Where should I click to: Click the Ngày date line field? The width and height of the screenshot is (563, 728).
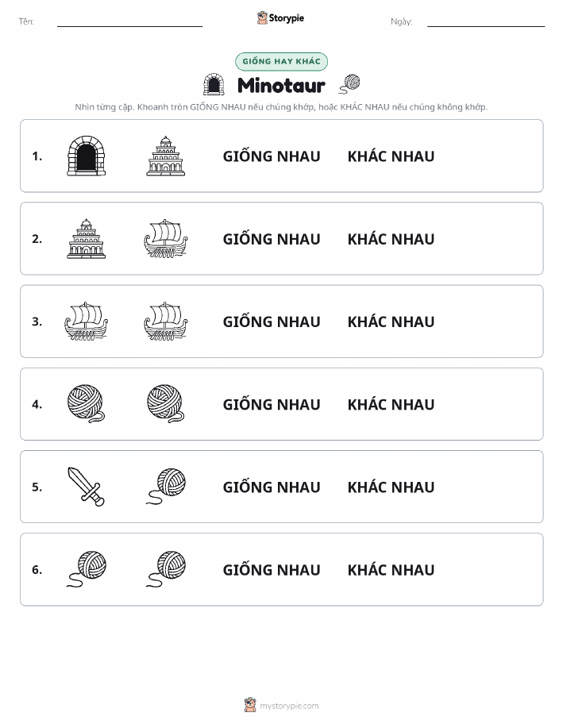(486, 22)
